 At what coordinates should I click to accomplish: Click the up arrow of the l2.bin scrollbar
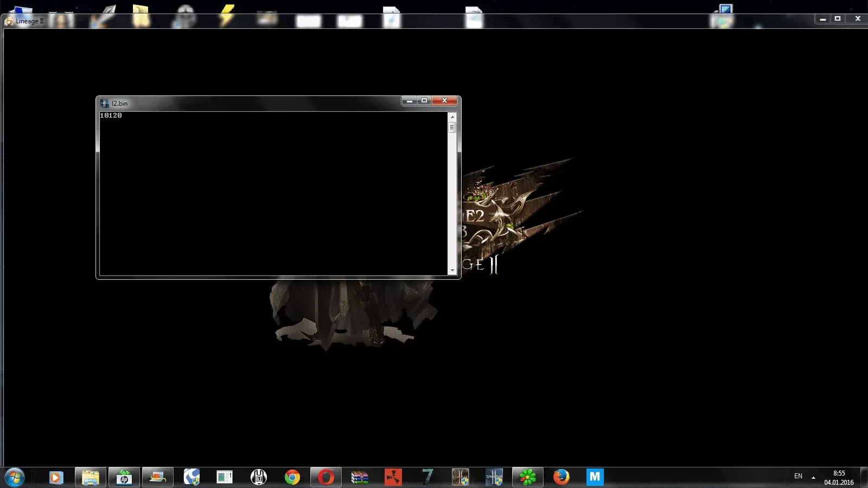tap(452, 117)
